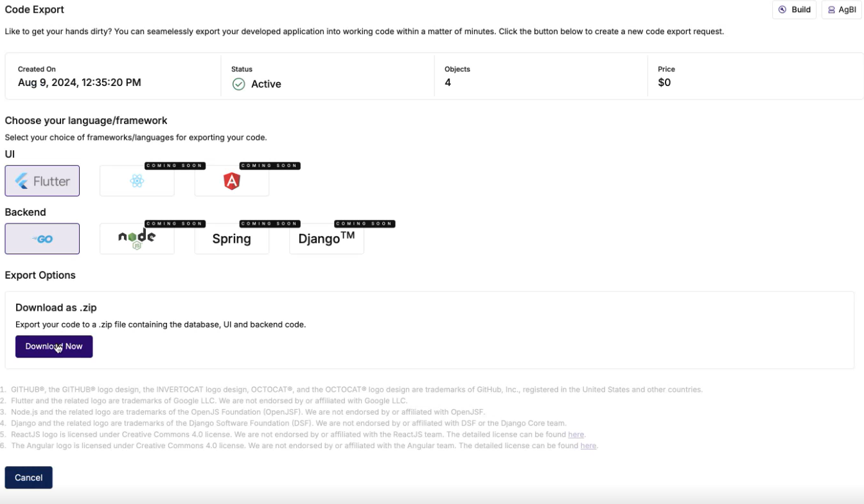The image size is (864, 504).
Task: Click the Coming Soon badge above Django
Action: (x=364, y=224)
